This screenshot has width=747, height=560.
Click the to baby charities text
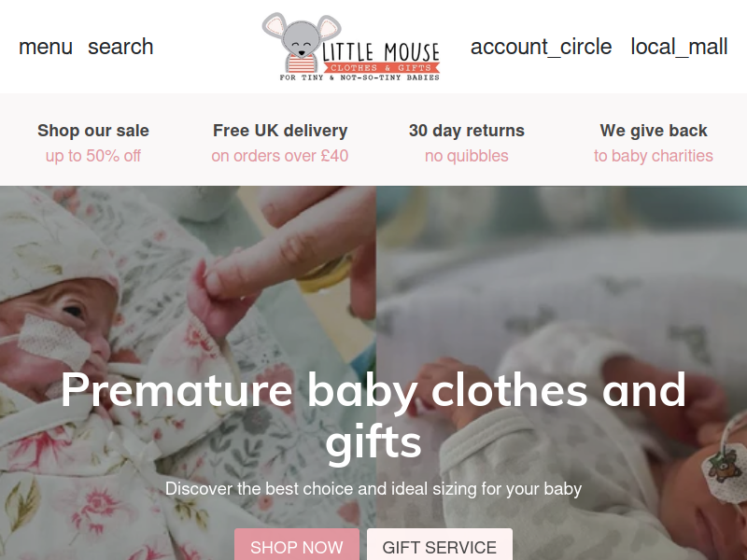point(654,156)
